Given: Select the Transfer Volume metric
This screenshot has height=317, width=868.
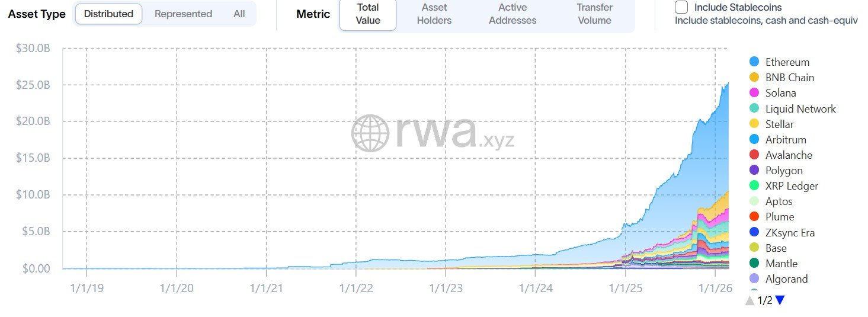Looking at the screenshot, I should pyautogui.click(x=594, y=14).
